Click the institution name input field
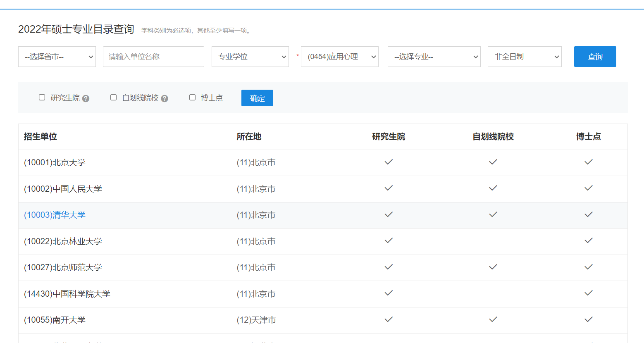The width and height of the screenshot is (644, 343). 153,57
